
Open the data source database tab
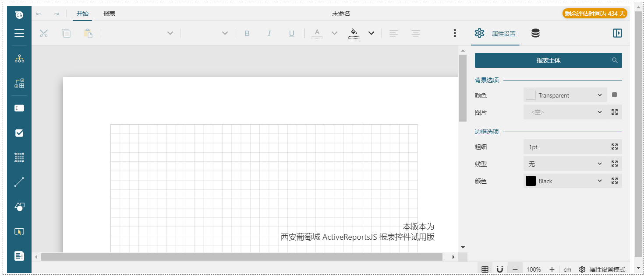[535, 33]
